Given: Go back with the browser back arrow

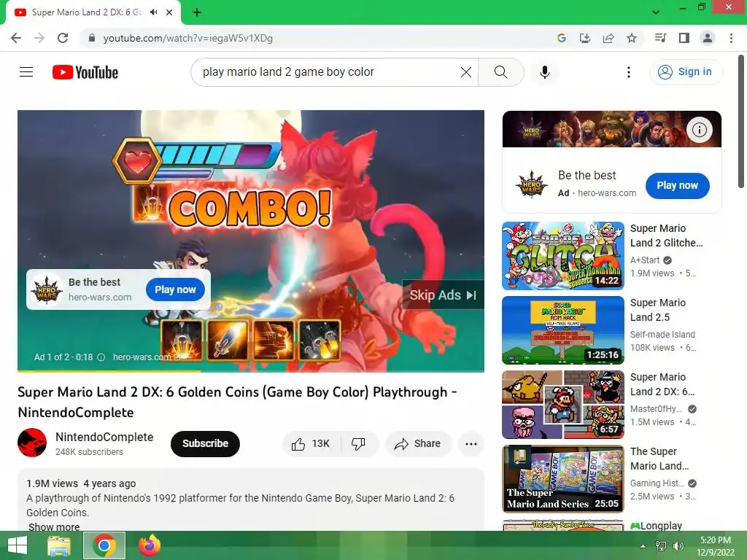Looking at the screenshot, I should (16, 38).
